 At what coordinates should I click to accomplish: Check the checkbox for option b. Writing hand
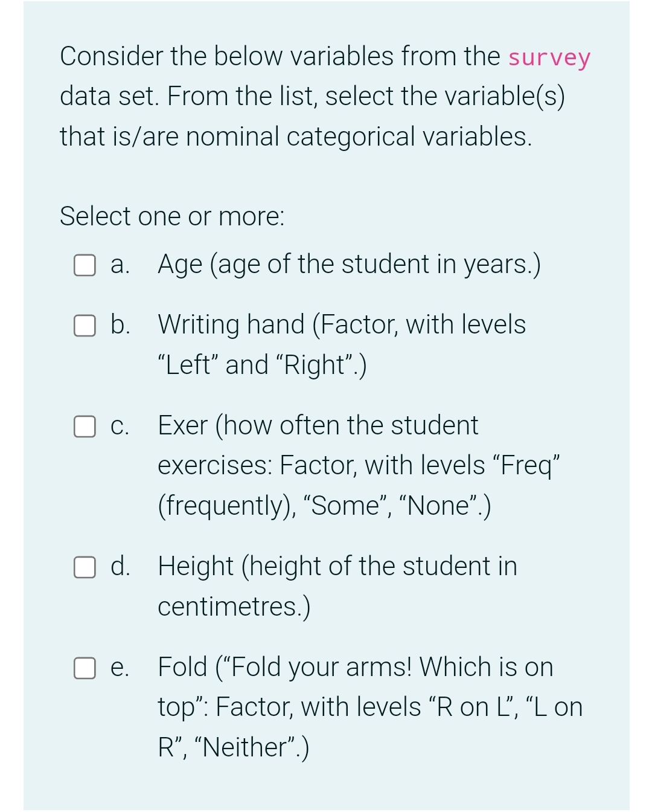[x=85, y=326]
